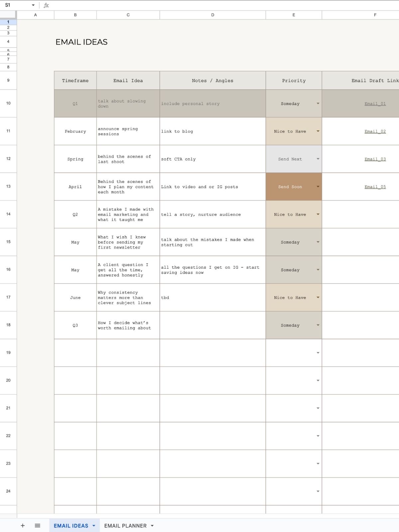Open the Email_02 draft link
399x532 pixels.
(x=375, y=131)
